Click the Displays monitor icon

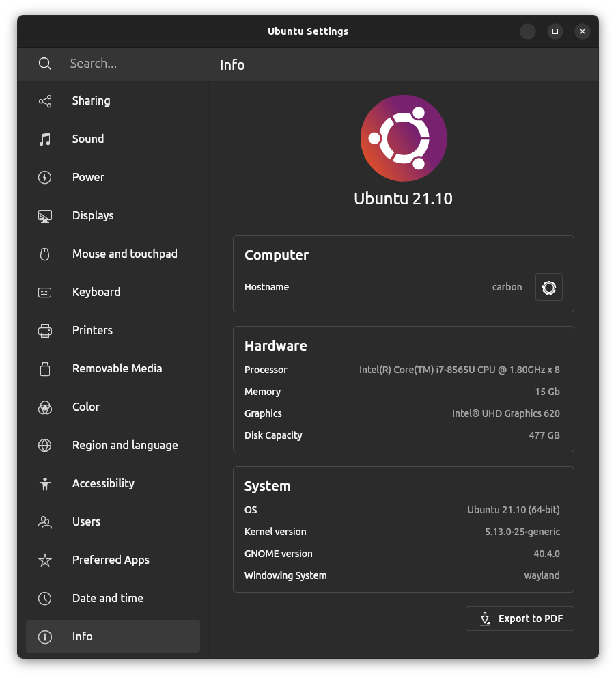(45, 216)
